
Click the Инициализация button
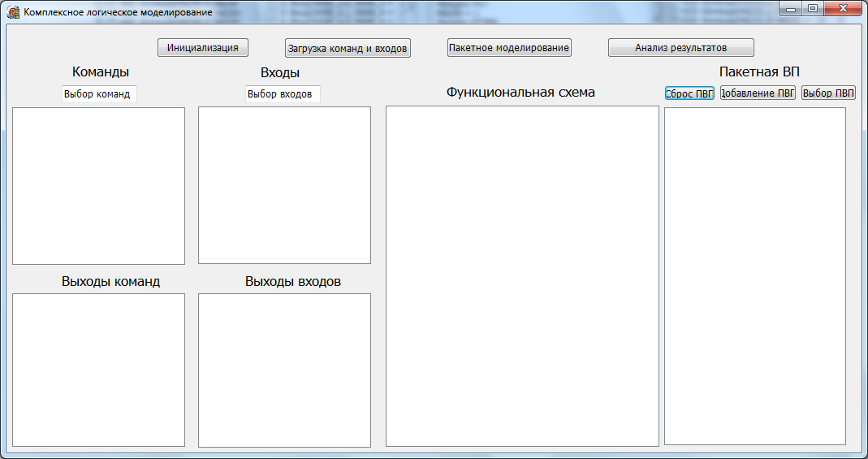coord(203,48)
